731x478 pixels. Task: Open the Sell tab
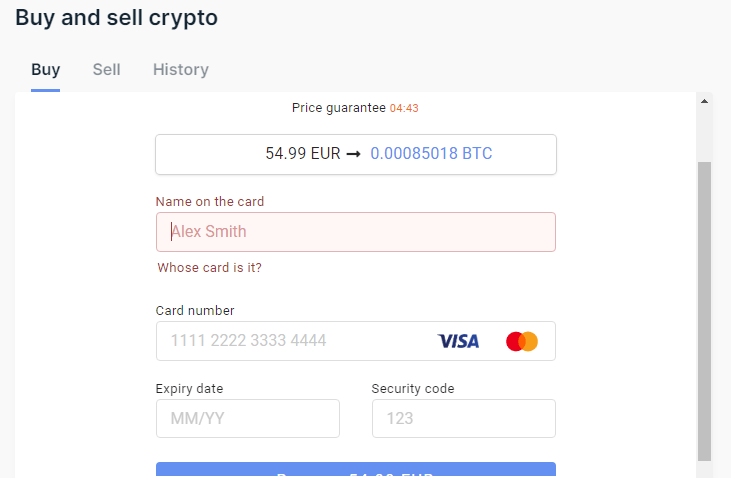[106, 70]
